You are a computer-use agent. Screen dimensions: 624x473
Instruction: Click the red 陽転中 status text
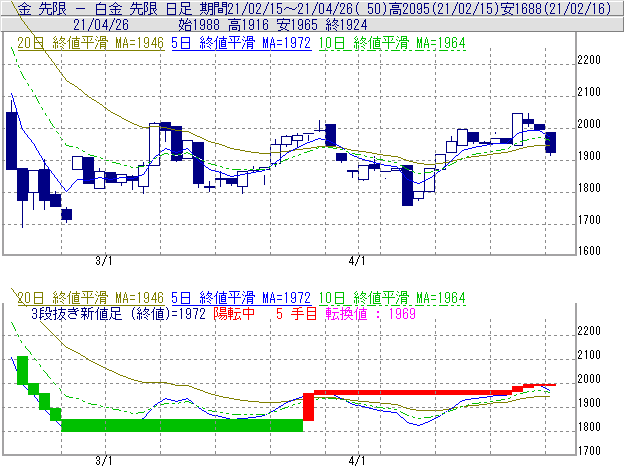coord(234,314)
